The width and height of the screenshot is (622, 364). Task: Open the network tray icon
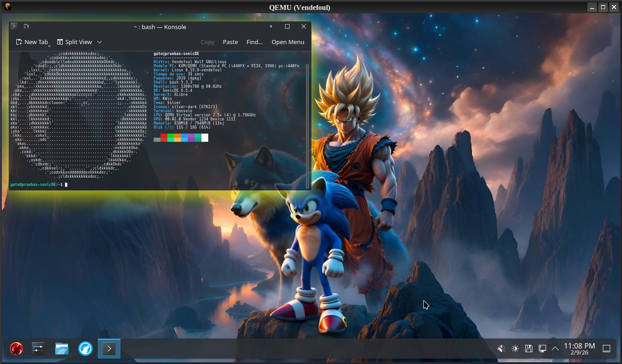coord(542,348)
